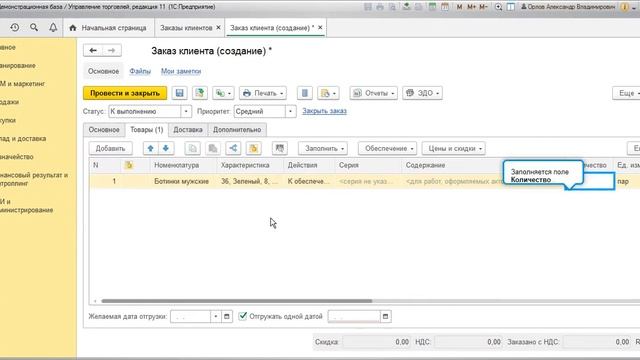Click the yellow pick goods icon
Viewport: 640px width, 360px height.
253,148
